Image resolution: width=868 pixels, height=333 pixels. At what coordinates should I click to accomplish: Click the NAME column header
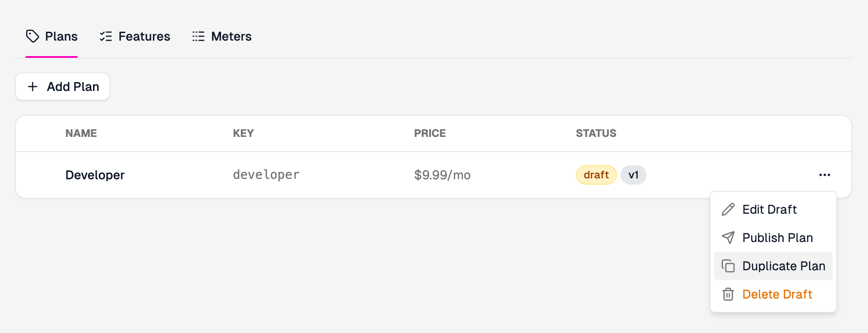coord(81,133)
